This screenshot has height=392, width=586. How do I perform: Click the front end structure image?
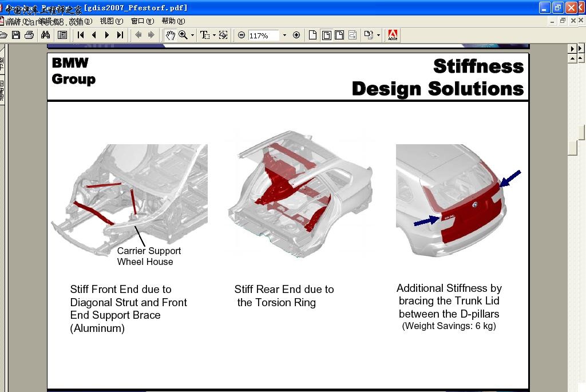pyautogui.click(x=129, y=200)
